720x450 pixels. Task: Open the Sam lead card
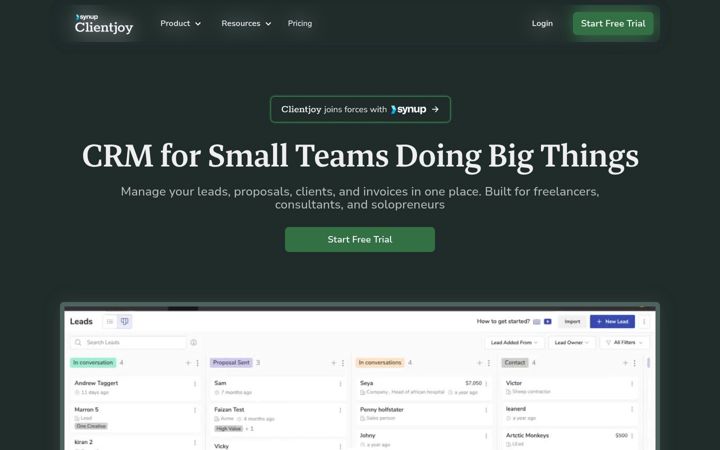pyautogui.click(x=278, y=388)
